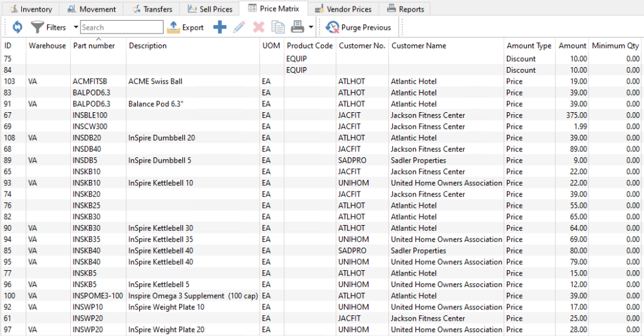
Task: Open the Sell Prices tab
Action: (x=211, y=9)
